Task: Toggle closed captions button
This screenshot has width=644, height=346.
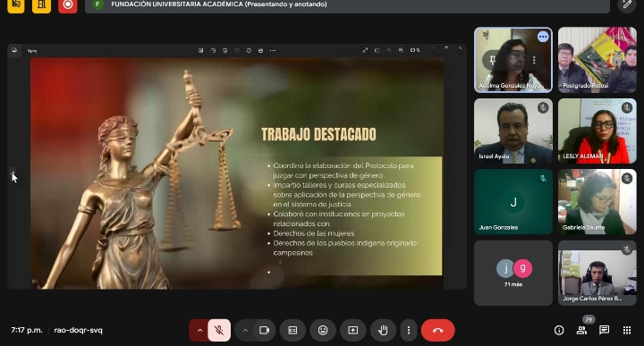Action: click(x=292, y=330)
